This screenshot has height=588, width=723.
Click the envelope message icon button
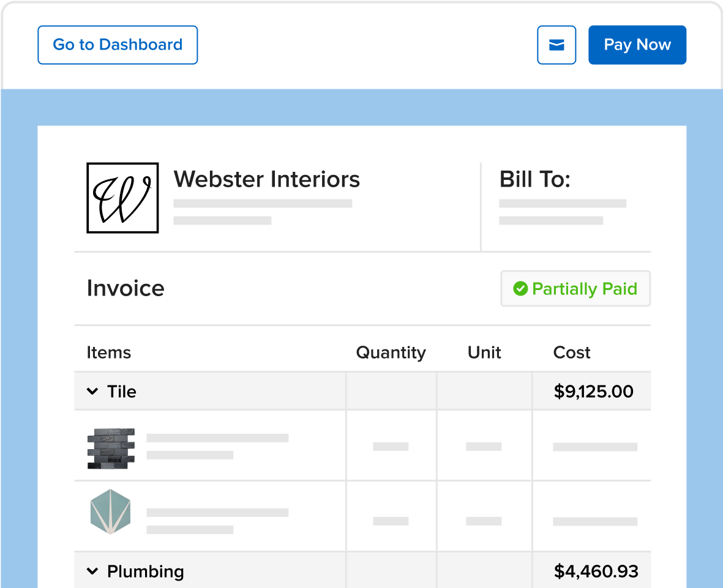(x=556, y=45)
